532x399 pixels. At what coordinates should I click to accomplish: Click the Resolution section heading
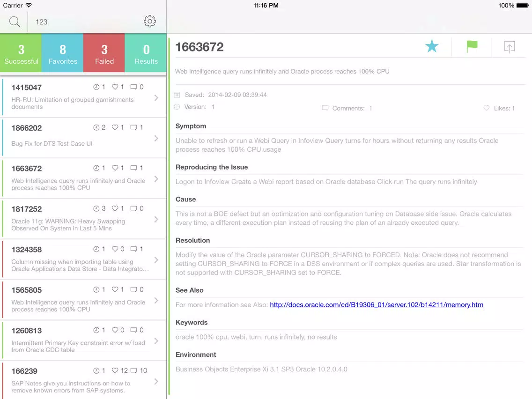point(193,240)
